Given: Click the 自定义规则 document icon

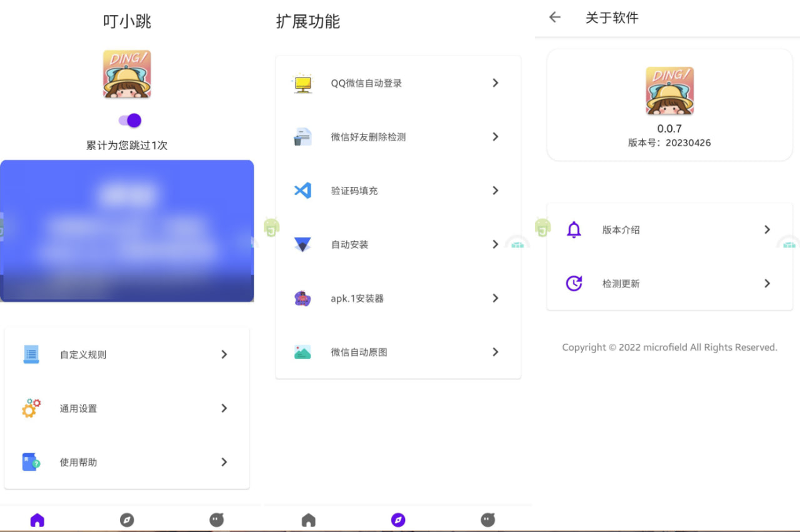Looking at the screenshot, I should click(x=31, y=354).
